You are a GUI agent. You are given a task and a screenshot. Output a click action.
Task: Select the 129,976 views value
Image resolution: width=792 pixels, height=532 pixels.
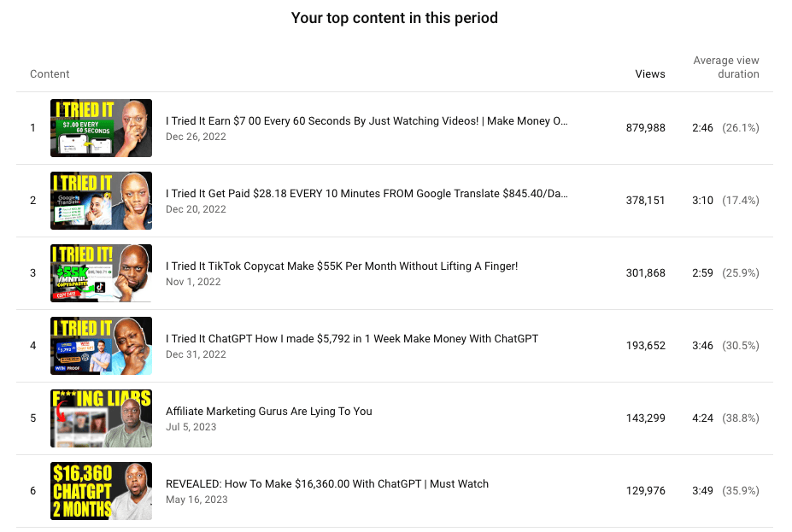click(x=646, y=491)
